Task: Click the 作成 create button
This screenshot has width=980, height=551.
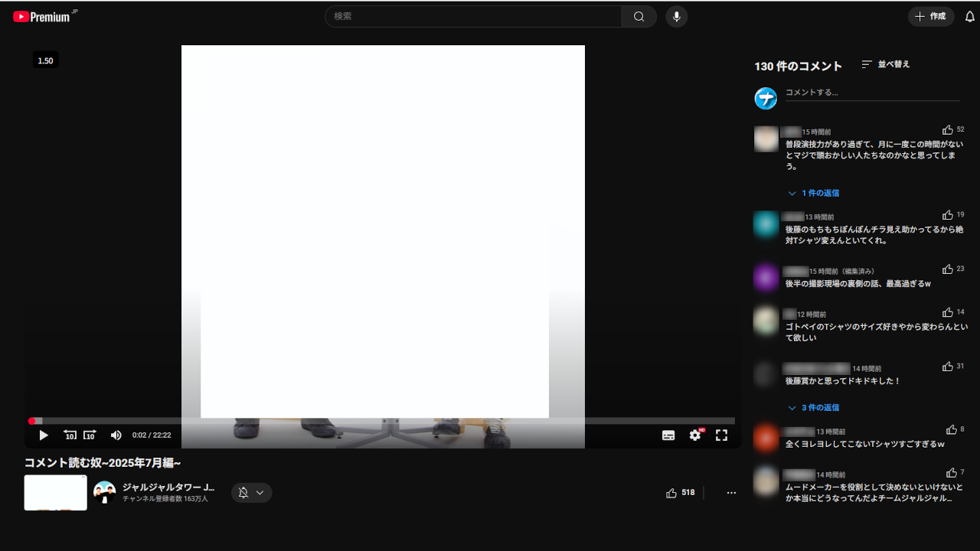Action: pyautogui.click(x=931, y=16)
